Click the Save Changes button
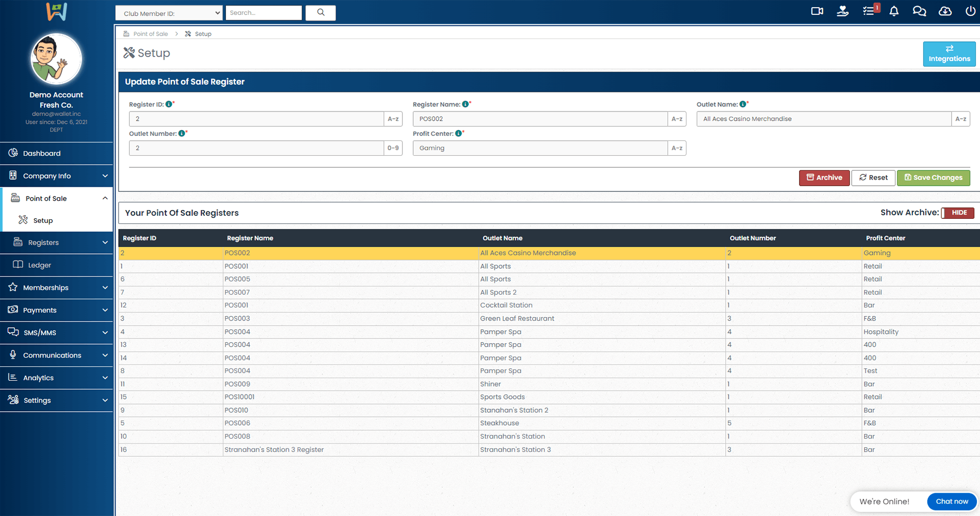This screenshot has width=980, height=516. (933, 178)
